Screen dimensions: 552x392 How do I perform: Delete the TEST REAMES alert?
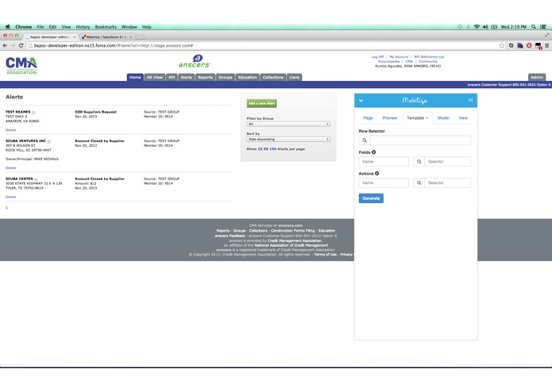coord(10,130)
